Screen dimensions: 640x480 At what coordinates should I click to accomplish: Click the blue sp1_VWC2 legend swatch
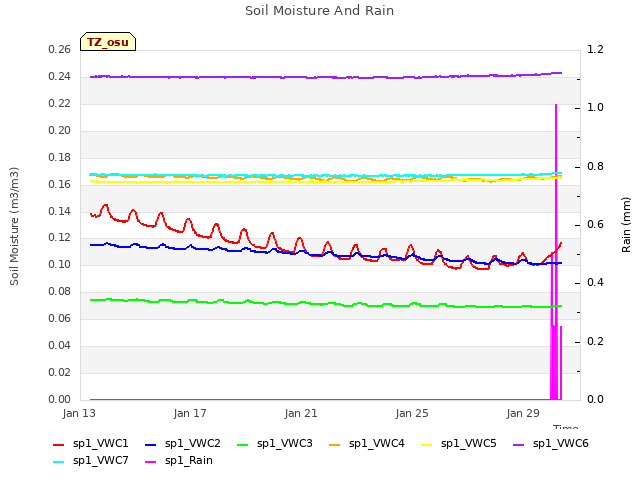151,444
